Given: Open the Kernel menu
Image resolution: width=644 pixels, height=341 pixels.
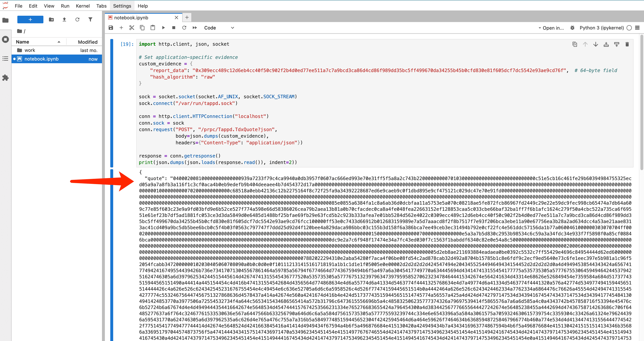Looking at the screenshot, I should point(83,6).
